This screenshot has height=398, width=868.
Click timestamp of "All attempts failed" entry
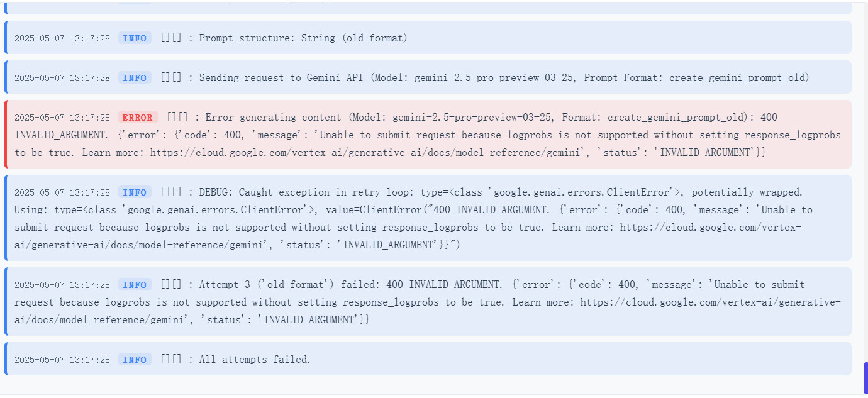pos(62,360)
